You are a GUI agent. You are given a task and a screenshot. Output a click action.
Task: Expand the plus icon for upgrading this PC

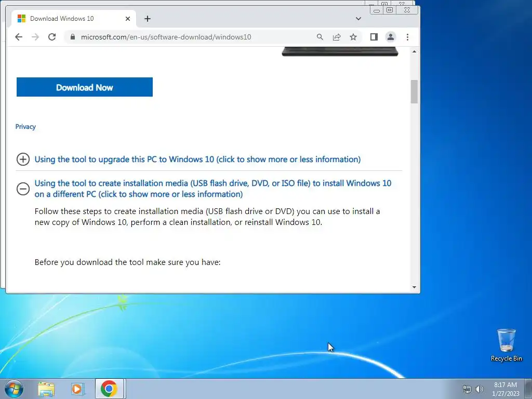(x=23, y=159)
